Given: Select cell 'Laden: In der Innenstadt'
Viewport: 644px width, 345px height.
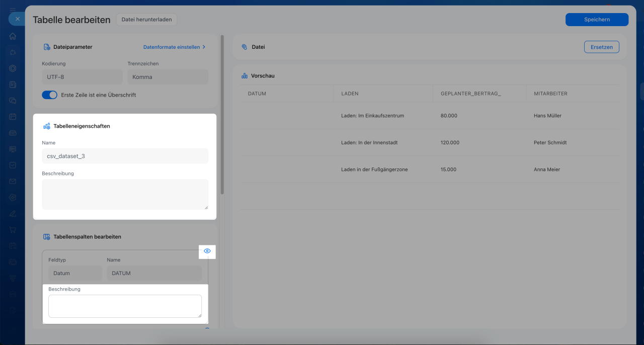Looking at the screenshot, I should click(369, 142).
